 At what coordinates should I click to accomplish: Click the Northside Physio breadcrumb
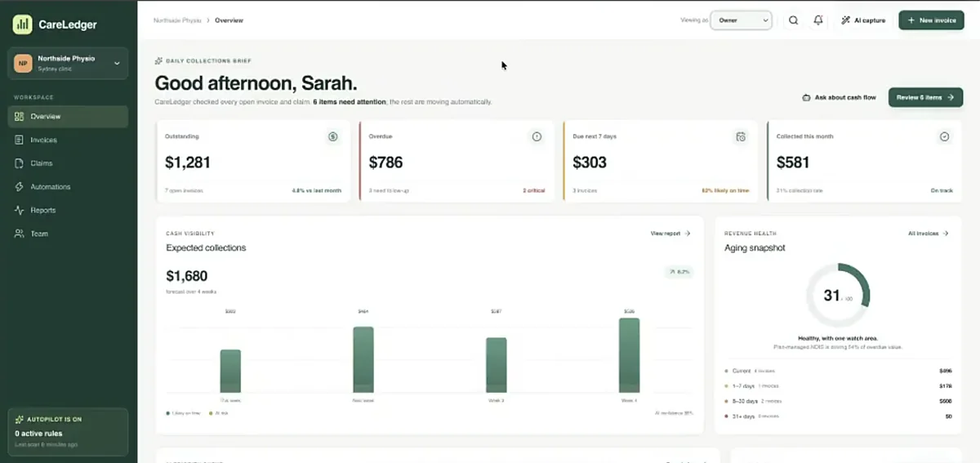[177, 20]
